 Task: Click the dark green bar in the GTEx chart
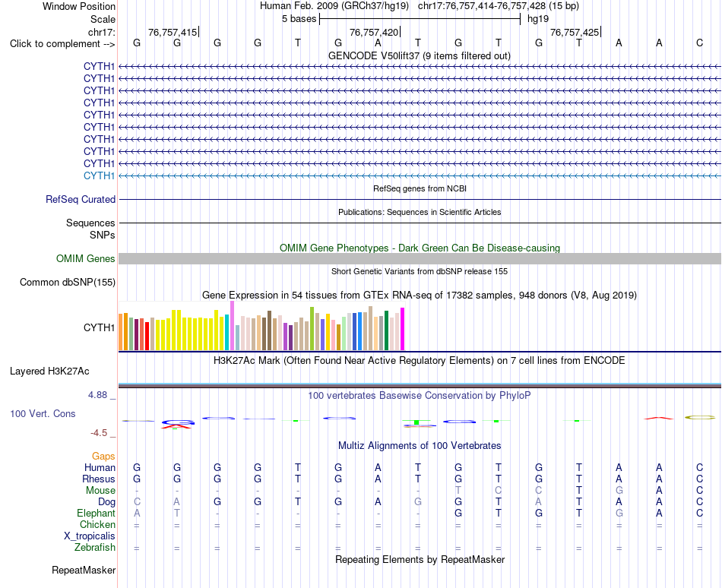386,330
